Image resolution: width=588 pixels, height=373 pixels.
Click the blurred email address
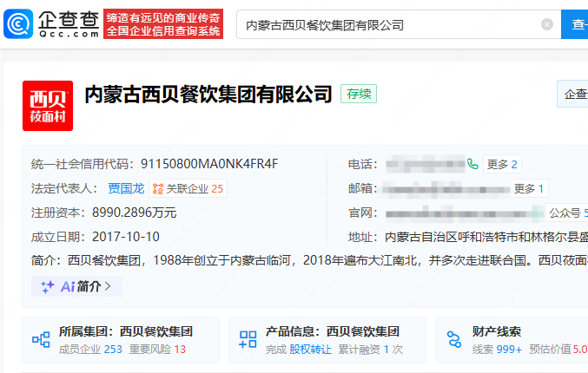[x=446, y=189]
